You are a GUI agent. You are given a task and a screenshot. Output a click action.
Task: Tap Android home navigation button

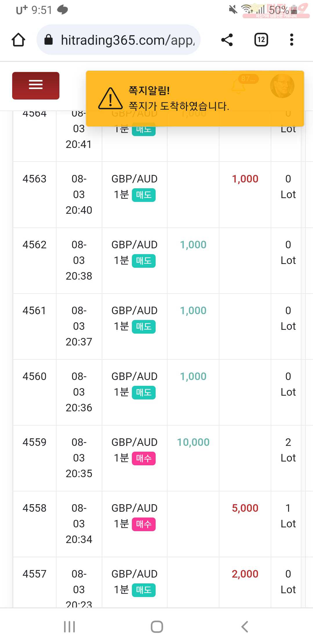pos(157,627)
